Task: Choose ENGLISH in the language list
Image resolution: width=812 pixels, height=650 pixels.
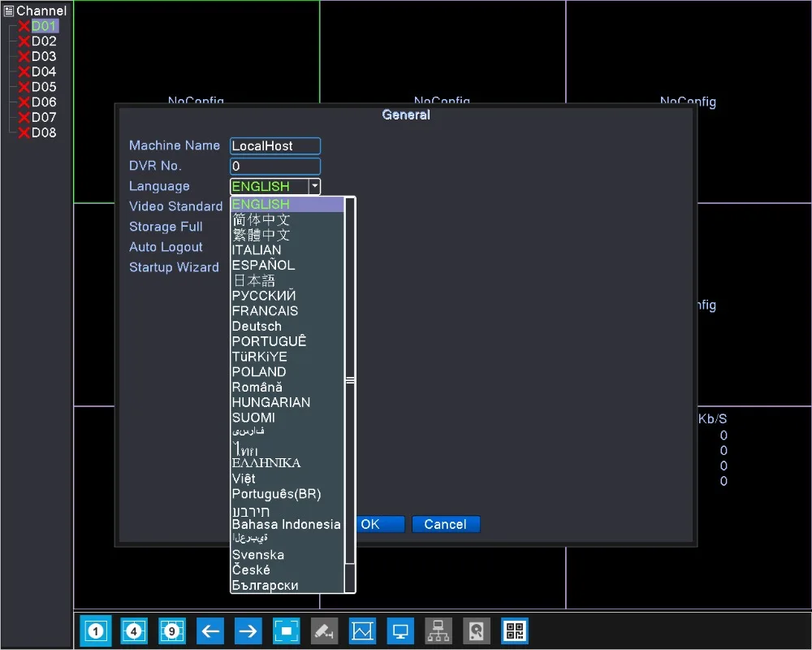Action: click(x=287, y=204)
